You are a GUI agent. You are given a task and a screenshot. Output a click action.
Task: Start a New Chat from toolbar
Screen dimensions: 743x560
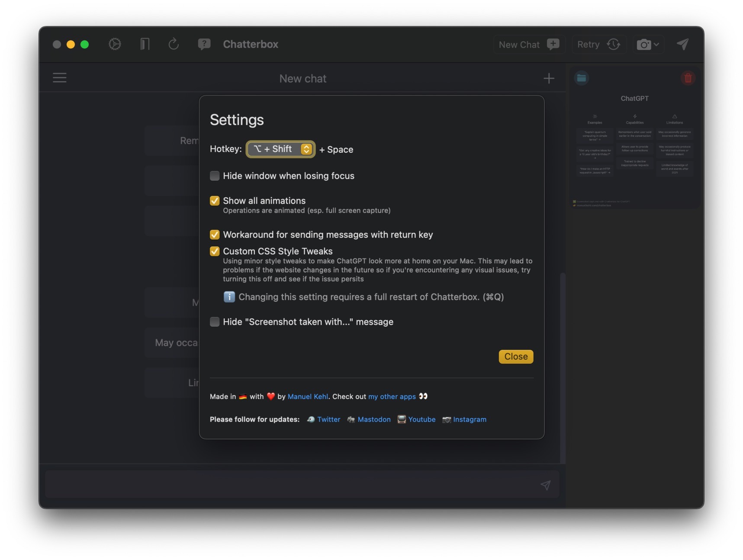coord(529,45)
